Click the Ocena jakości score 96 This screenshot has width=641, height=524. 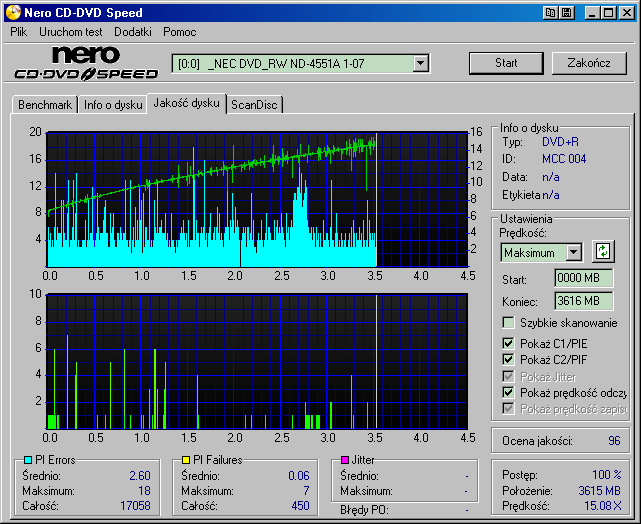pos(614,441)
